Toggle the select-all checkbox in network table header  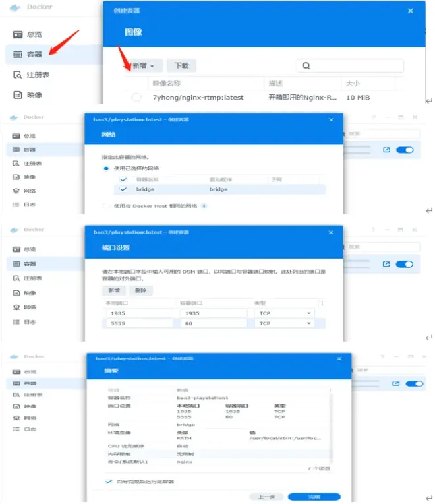pyautogui.click(x=123, y=179)
